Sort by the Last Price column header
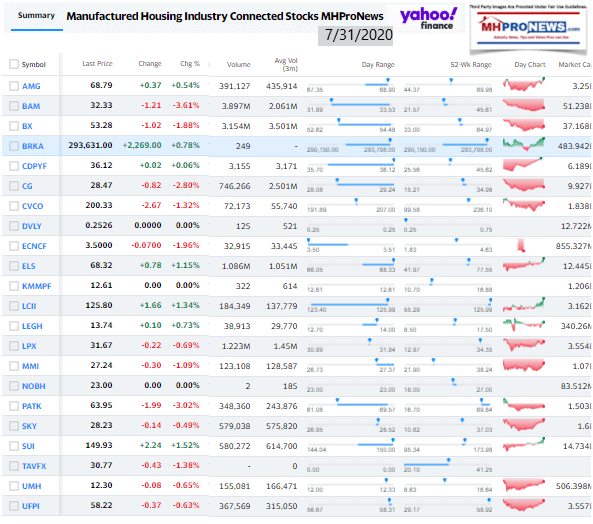593x524 pixels. coord(97,64)
